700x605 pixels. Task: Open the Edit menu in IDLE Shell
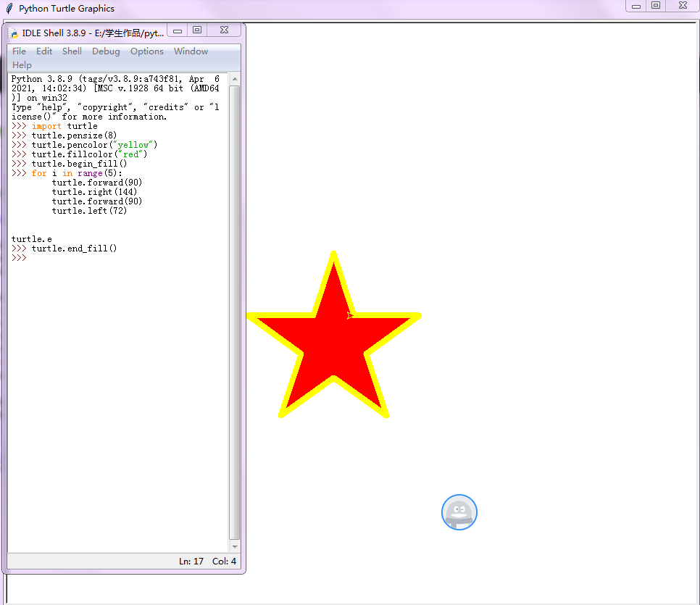click(44, 51)
